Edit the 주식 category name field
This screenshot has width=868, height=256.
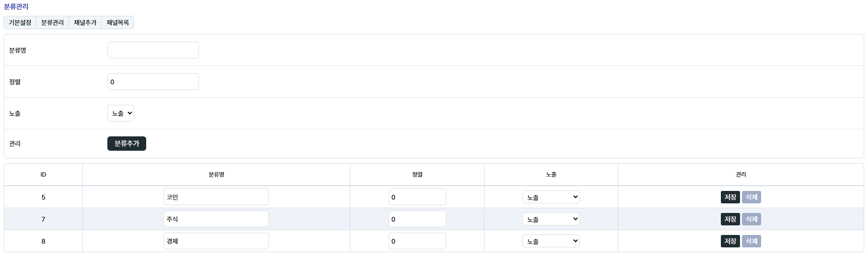pos(216,219)
